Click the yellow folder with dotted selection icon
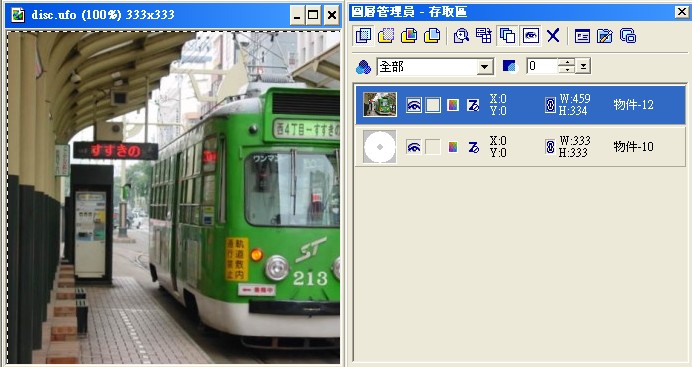 point(386,36)
